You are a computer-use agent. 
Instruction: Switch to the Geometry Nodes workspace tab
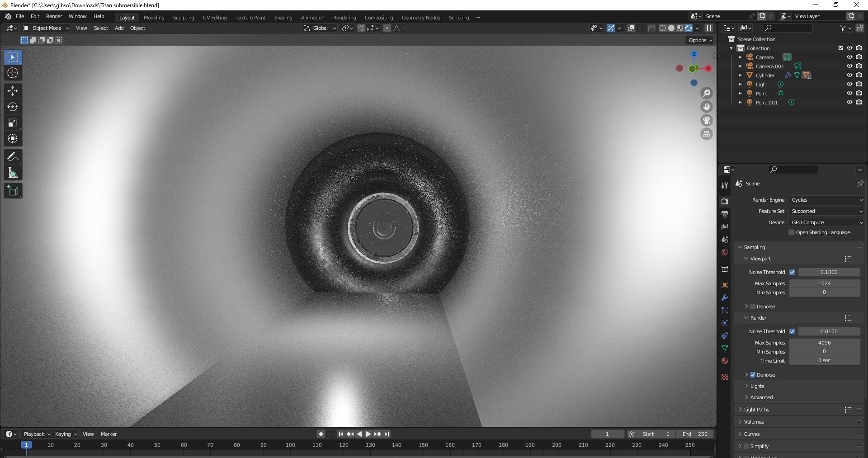pyautogui.click(x=420, y=18)
